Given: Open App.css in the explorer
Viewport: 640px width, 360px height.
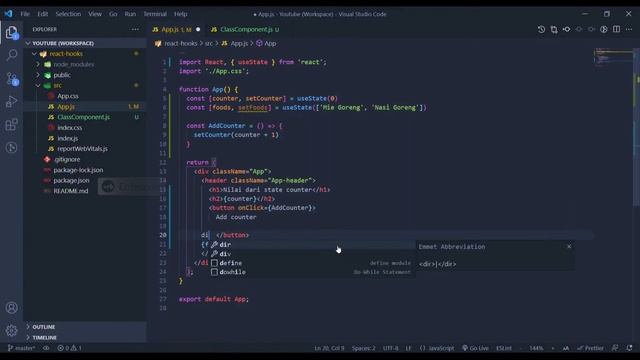Looking at the screenshot, I should (68, 96).
